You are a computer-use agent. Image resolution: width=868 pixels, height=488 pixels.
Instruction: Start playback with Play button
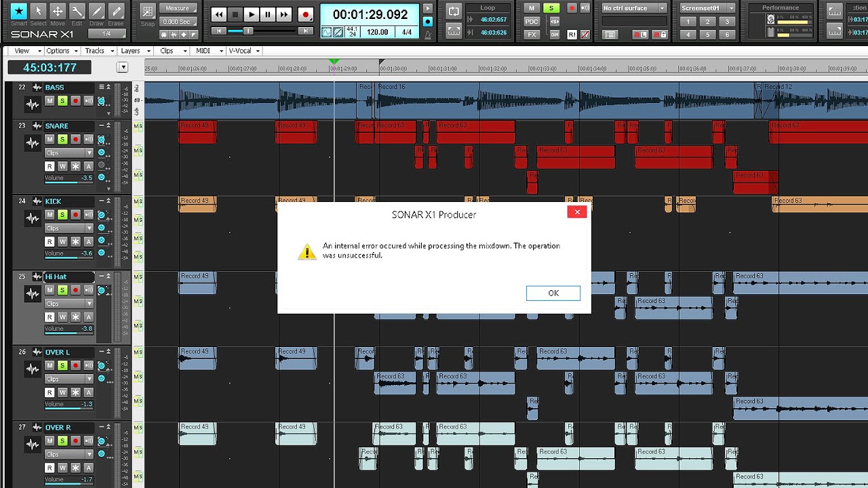coord(252,14)
